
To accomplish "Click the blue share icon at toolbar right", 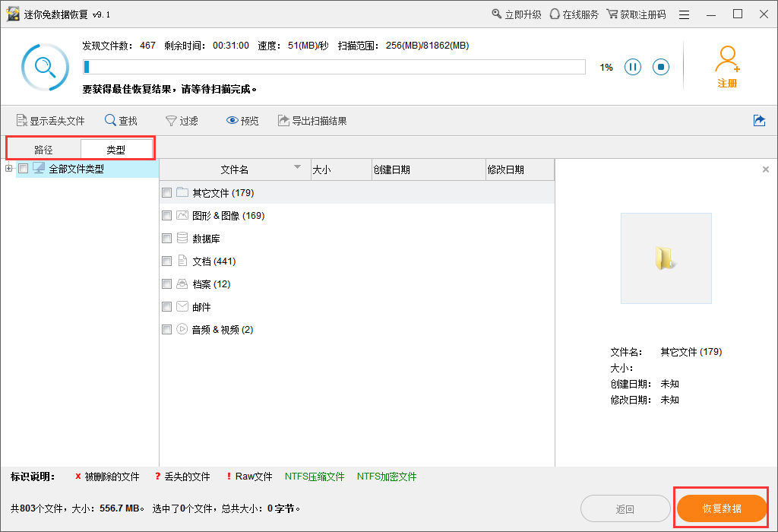I will (759, 120).
